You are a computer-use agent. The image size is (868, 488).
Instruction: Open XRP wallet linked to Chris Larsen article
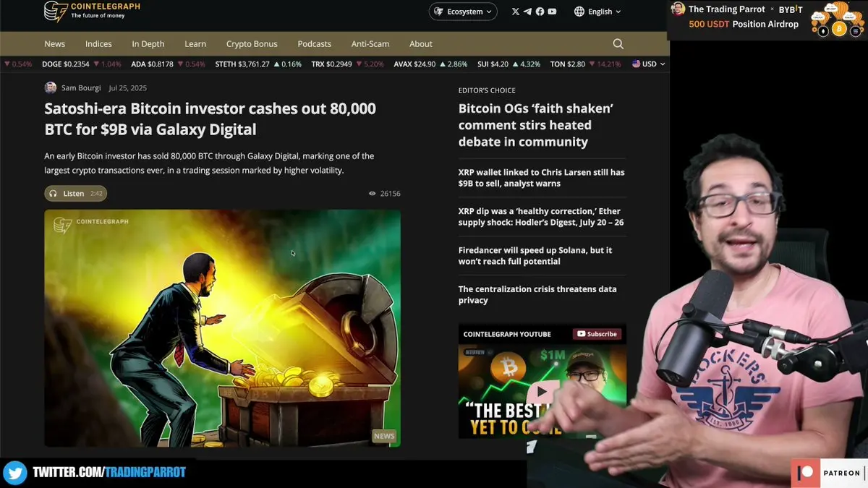coord(541,178)
